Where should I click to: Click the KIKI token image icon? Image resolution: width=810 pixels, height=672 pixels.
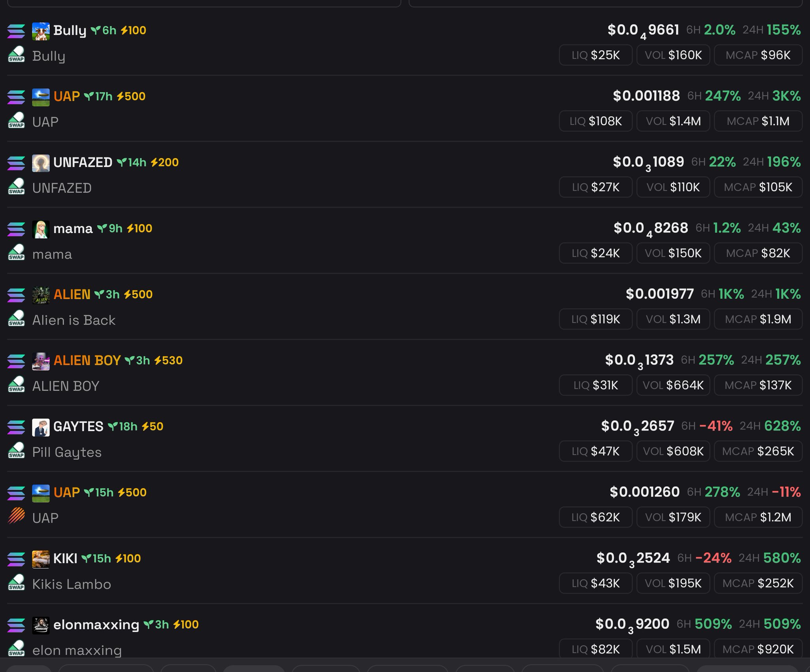pyautogui.click(x=41, y=559)
